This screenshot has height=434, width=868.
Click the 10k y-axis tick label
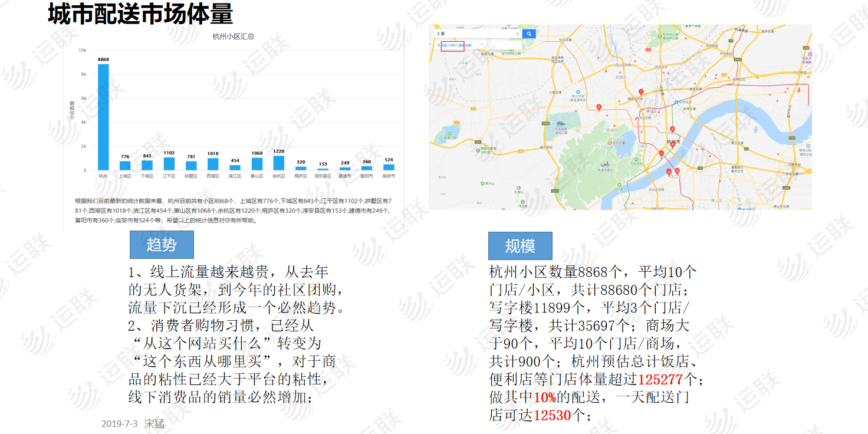click(83, 50)
